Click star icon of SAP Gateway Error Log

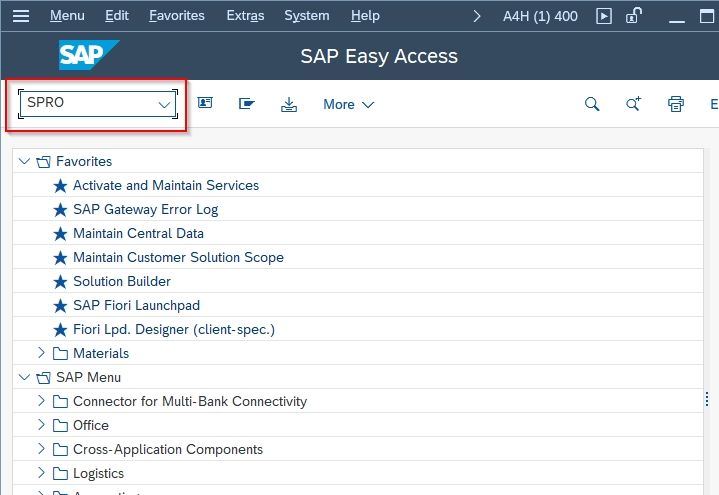[60, 210]
